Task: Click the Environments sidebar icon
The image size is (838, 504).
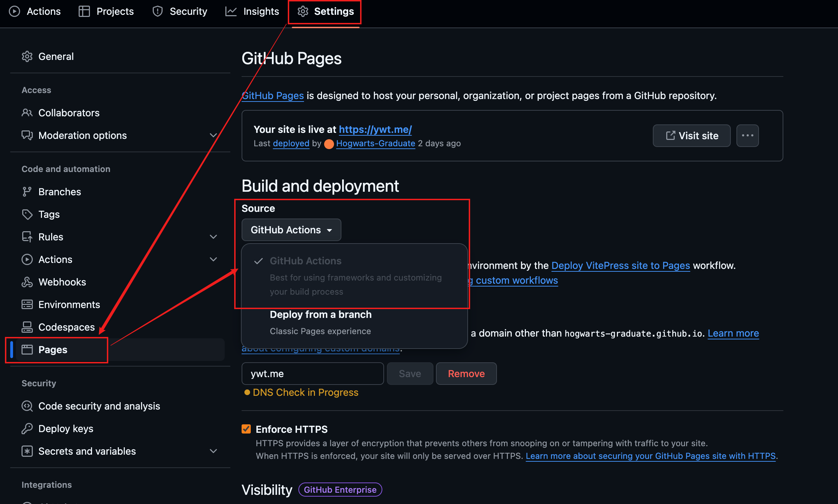Action: click(27, 305)
